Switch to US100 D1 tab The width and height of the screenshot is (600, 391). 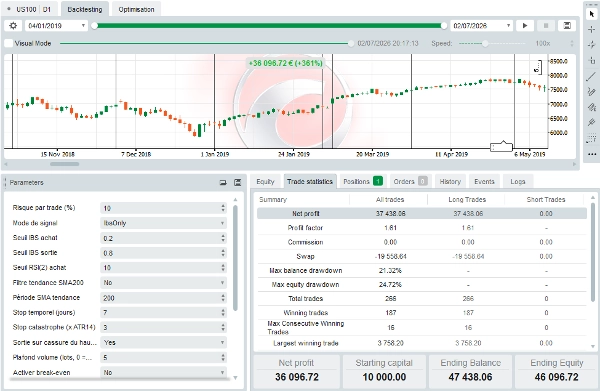(x=30, y=9)
